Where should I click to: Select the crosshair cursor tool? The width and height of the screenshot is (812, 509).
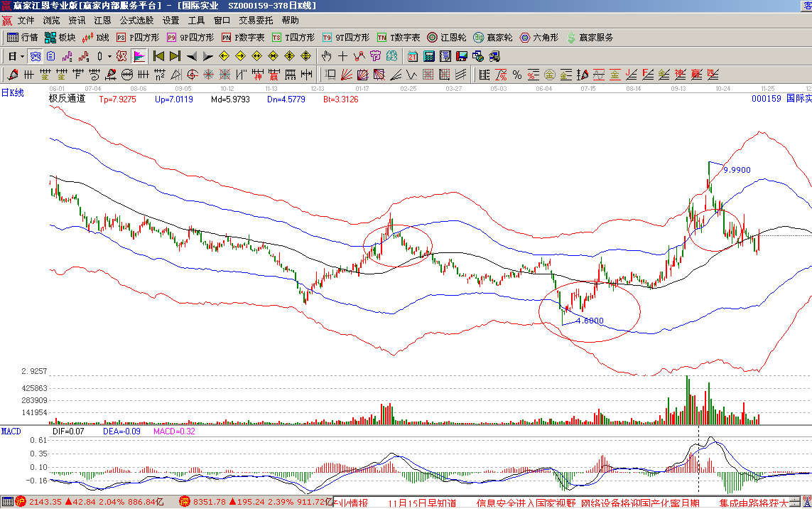click(x=342, y=56)
